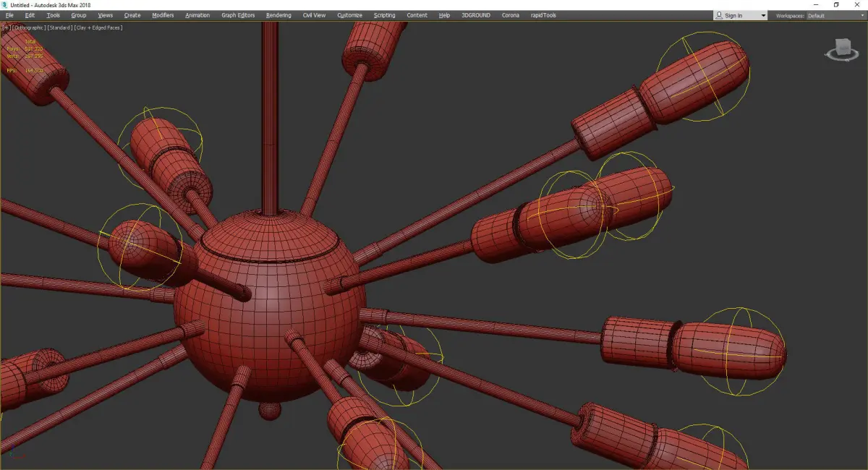The height and width of the screenshot is (470, 868).
Task: Restore down the 3ds Max window
Action: tap(836, 4)
